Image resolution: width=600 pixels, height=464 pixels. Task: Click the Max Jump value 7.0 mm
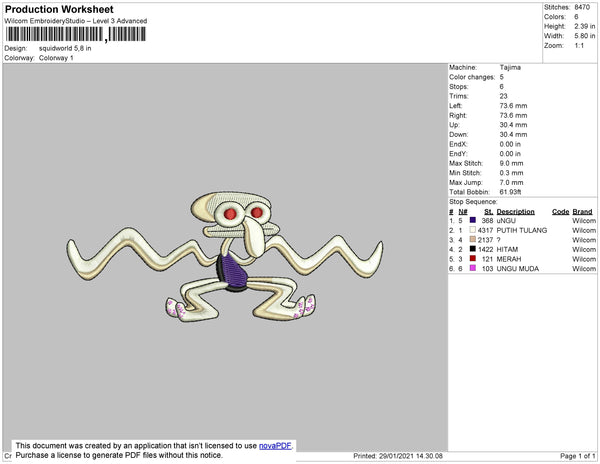[511, 182]
